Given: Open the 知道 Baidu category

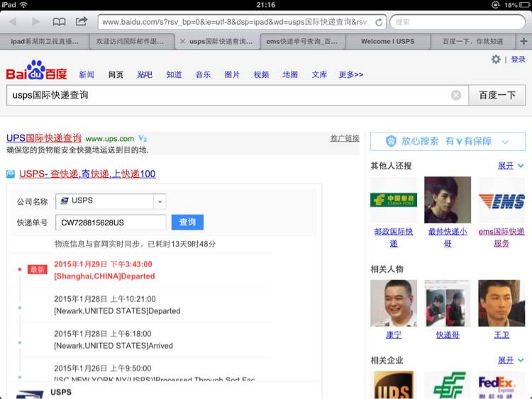Looking at the screenshot, I should [x=174, y=74].
